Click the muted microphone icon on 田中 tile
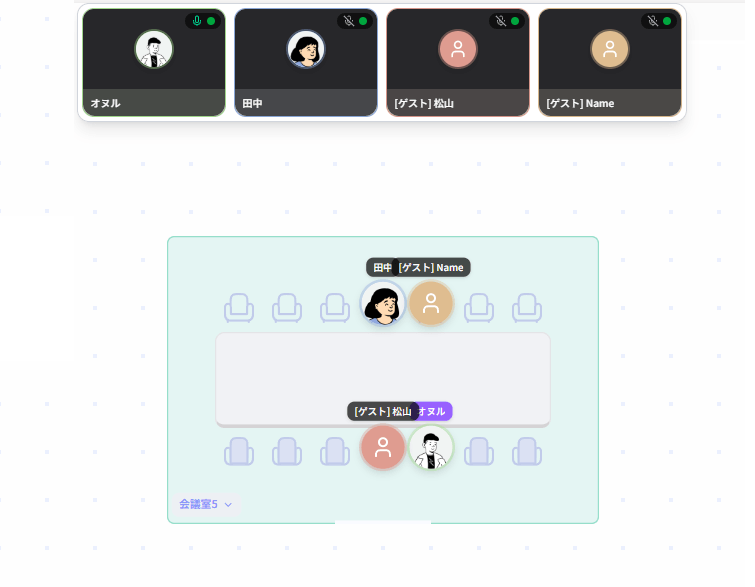Image resolution: width=755 pixels, height=587 pixels. (349, 21)
